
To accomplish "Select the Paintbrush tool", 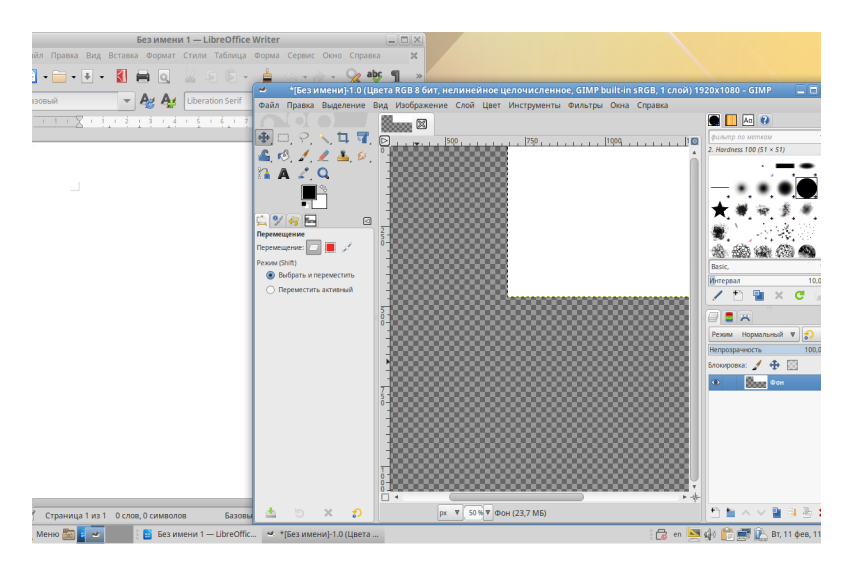I will (304, 156).
